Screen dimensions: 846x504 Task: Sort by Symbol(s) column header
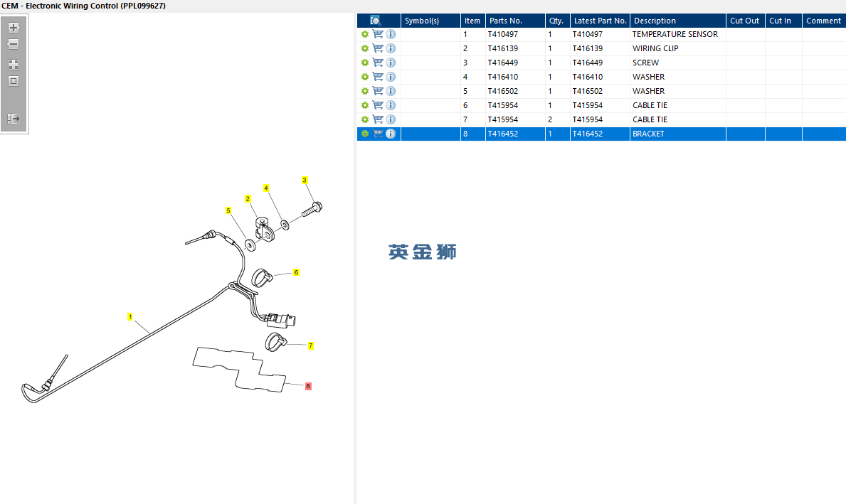(430, 21)
